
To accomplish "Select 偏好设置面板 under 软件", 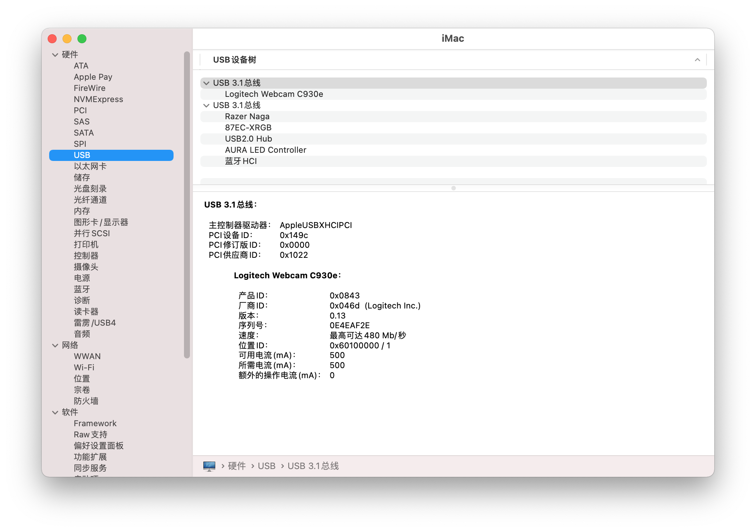I will click(x=99, y=446).
